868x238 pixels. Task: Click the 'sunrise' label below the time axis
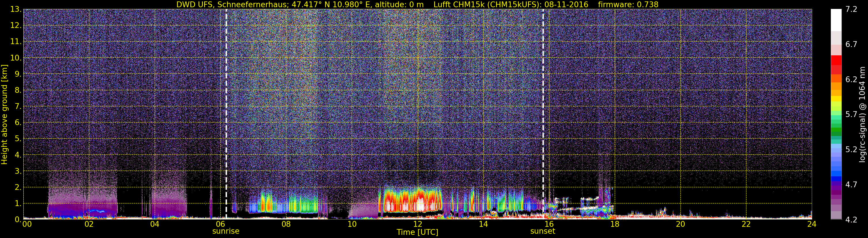coord(226,231)
